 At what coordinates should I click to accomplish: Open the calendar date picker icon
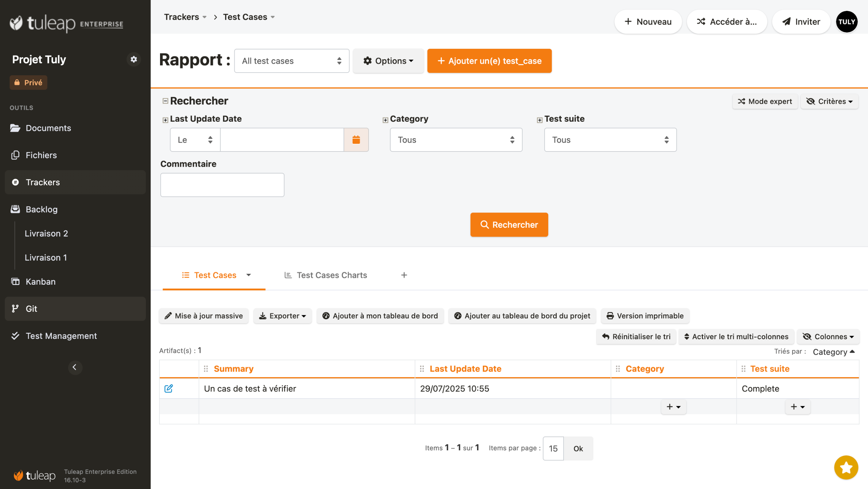pyautogui.click(x=356, y=140)
